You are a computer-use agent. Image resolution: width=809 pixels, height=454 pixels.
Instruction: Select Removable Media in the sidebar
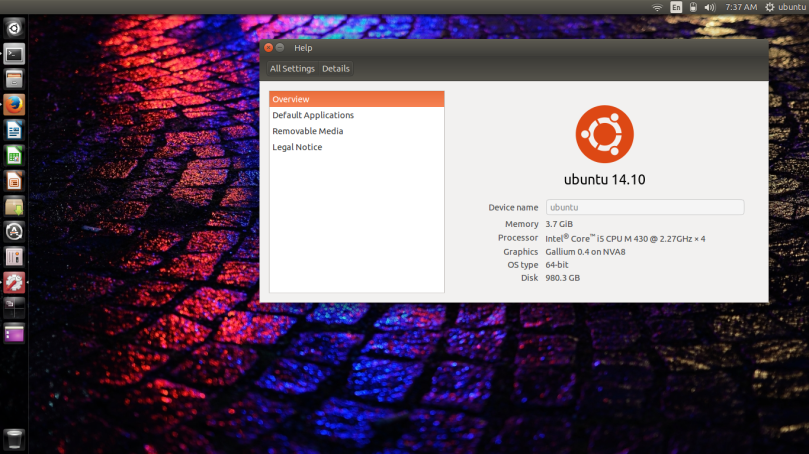tap(357, 131)
